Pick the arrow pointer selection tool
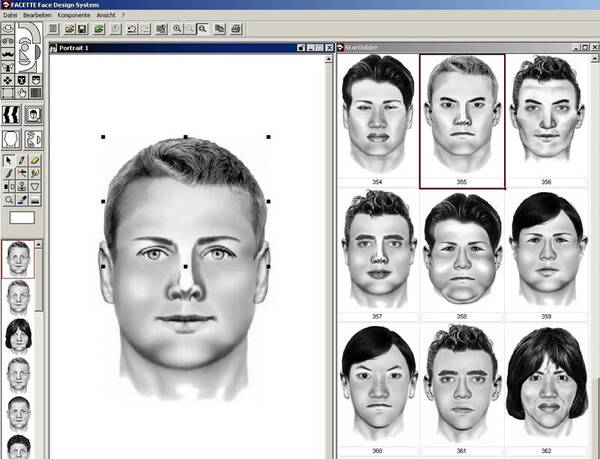This screenshot has height=459, width=600. click(x=8, y=160)
